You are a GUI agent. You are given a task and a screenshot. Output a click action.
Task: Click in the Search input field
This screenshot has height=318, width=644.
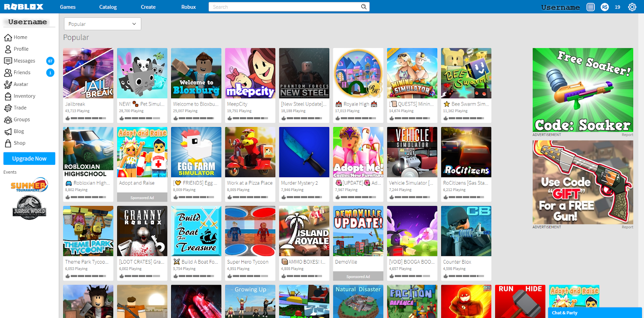click(285, 7)
